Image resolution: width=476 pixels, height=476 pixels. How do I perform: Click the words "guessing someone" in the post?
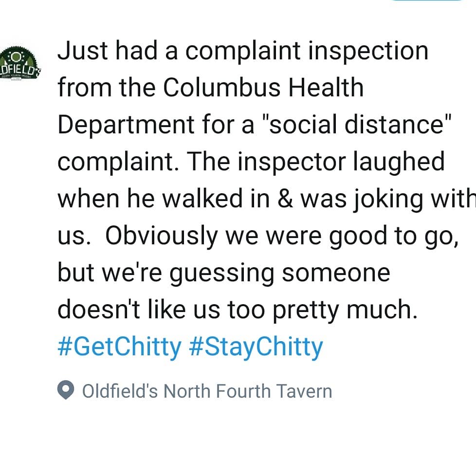[x=279, y=273]
